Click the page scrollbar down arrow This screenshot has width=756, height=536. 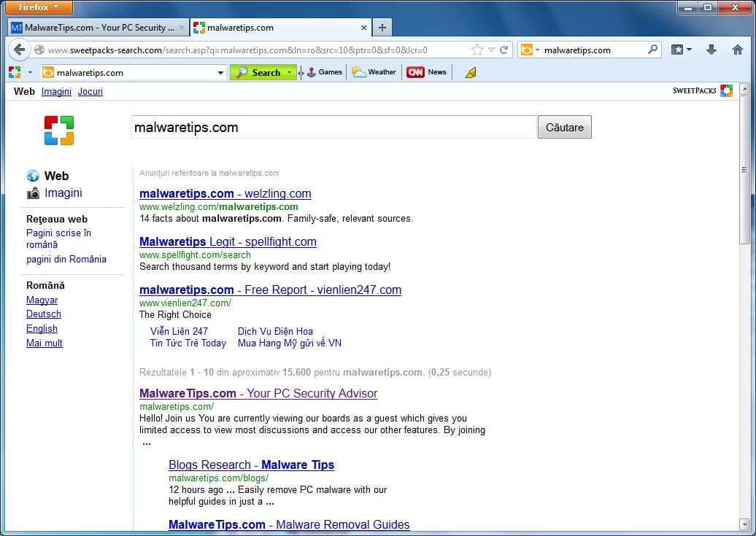(744, 524)
